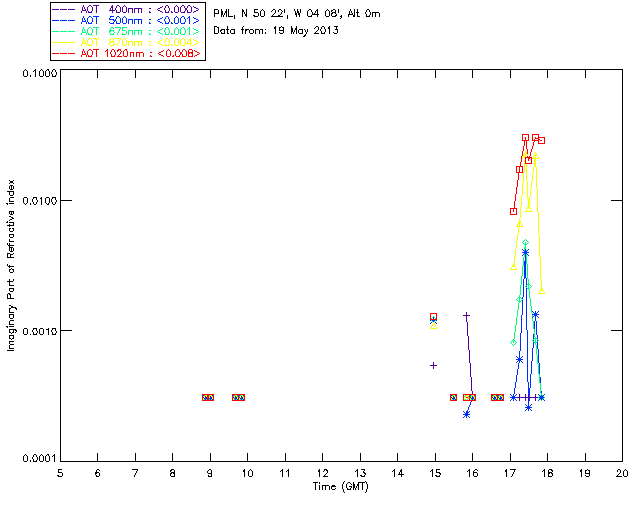Click the x-axis tick label 14
The height and width of the screenshot is (512, 640).
point(398,473)
